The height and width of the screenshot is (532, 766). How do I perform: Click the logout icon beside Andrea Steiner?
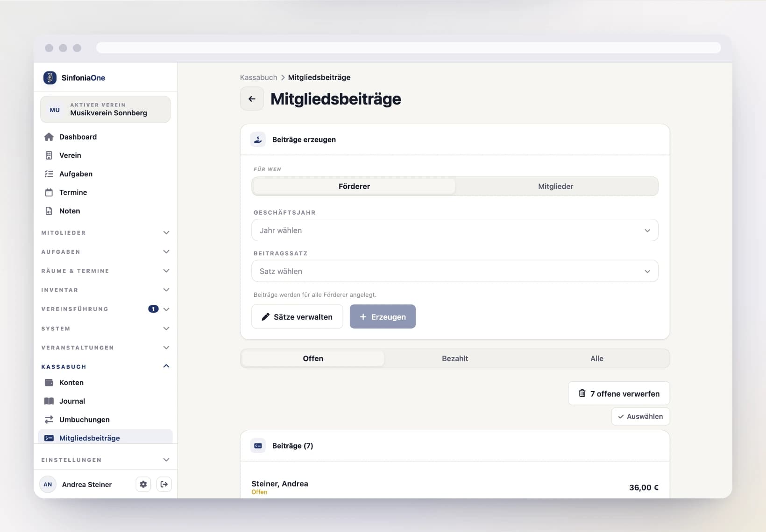pos(164,484)
